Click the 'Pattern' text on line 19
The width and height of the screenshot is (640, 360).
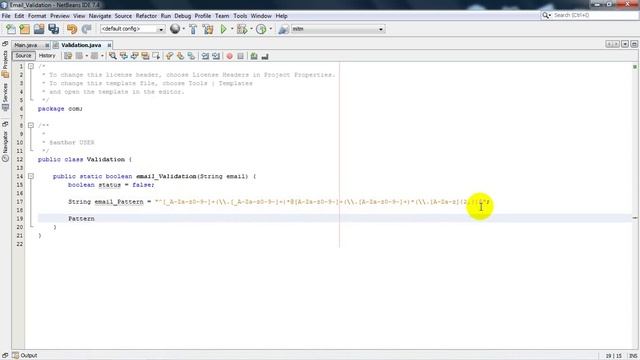pyautogui.click(x=81, y=219)
